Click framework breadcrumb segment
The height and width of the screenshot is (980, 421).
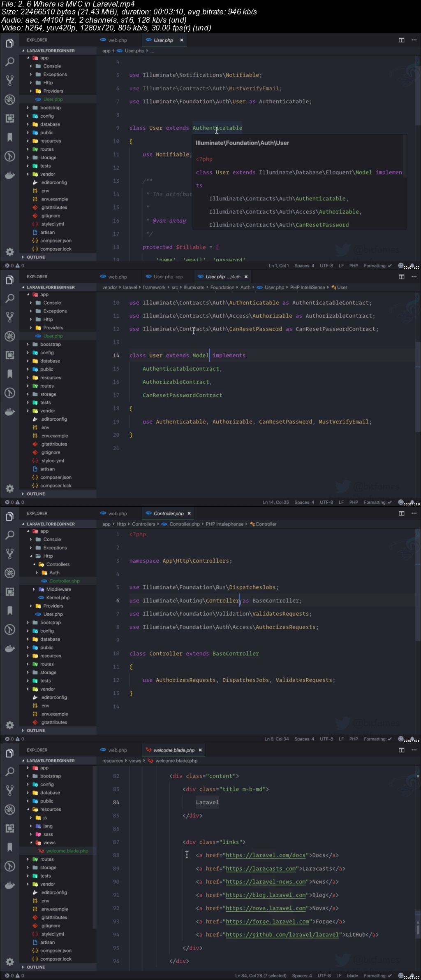pyautogui.click(x=154, y=287)
